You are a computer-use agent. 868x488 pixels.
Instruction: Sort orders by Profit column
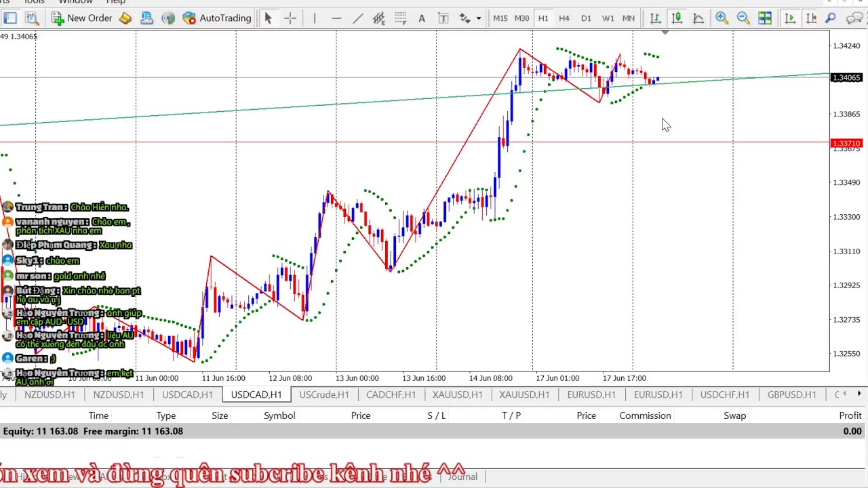(850, 415)
